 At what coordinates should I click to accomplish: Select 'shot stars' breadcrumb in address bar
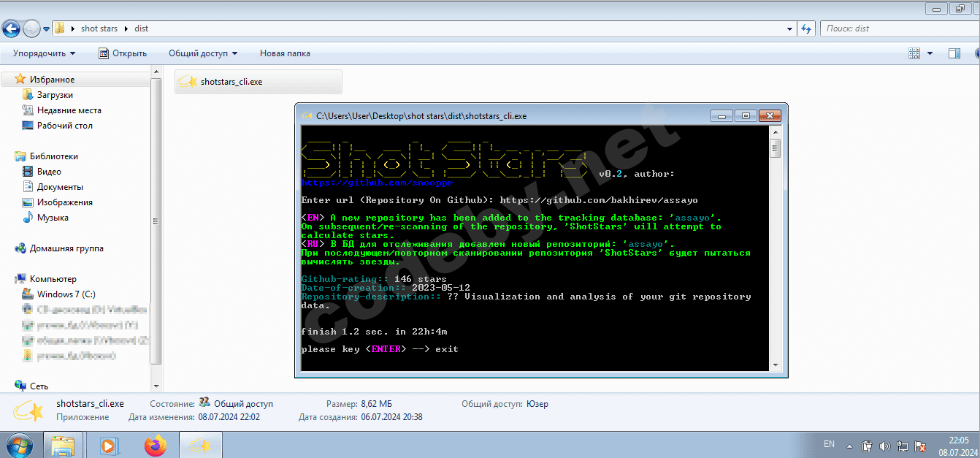[99, 28]
